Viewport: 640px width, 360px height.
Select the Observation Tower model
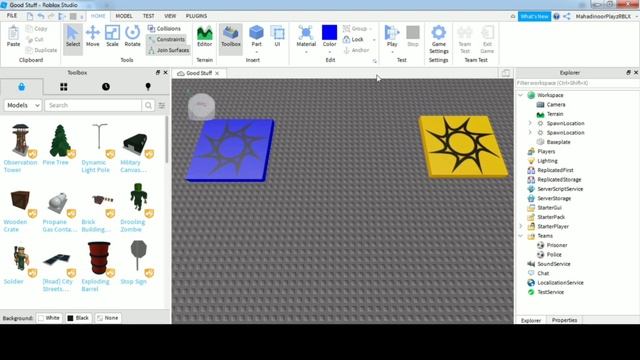click(20, 148)
